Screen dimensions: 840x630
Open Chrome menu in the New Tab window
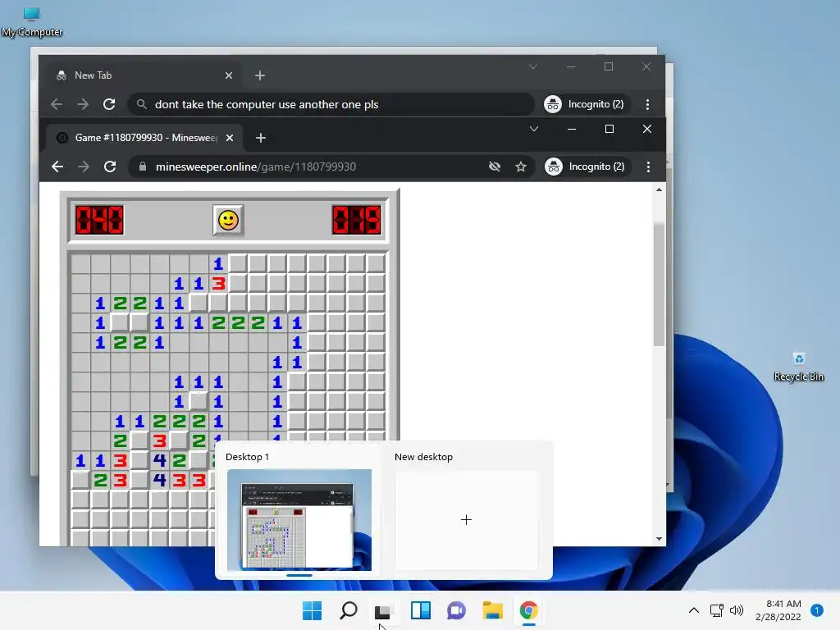[x=648, y=104]
